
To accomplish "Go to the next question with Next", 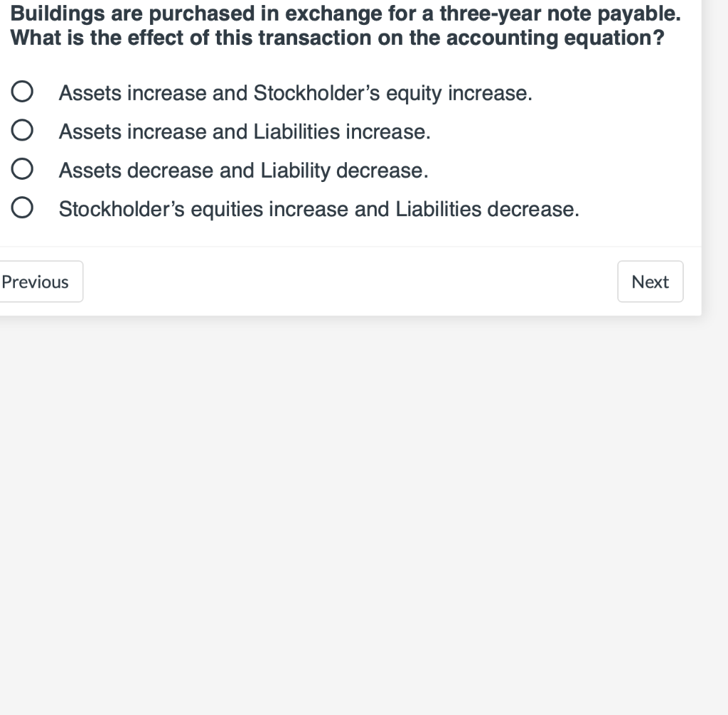I will point(650,282).
